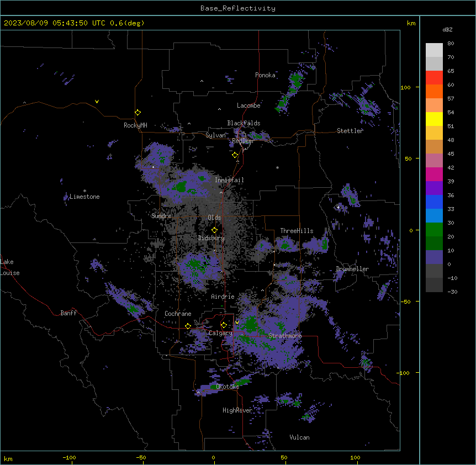Click the Innisfail label
This screenshot has width=476, height=465.
pyautogui.click(x=229, y=180)
